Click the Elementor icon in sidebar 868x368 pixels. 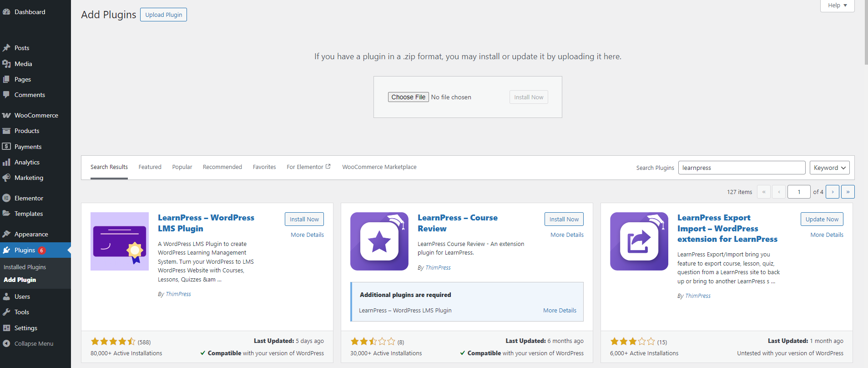[x=6, y=198]
